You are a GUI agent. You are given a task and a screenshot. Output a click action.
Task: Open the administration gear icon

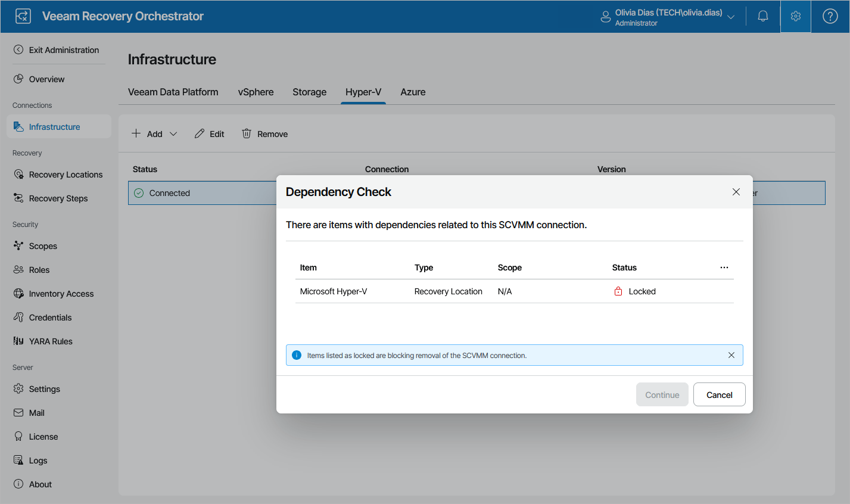(796, 16)
